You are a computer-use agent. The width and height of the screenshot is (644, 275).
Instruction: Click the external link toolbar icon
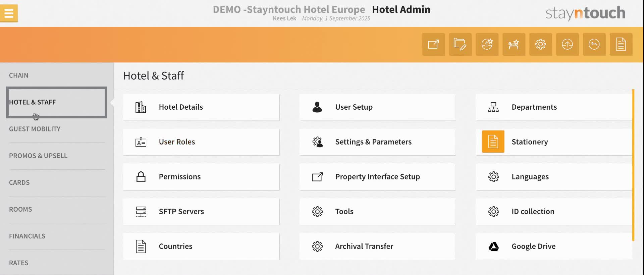tap(433, 44)
